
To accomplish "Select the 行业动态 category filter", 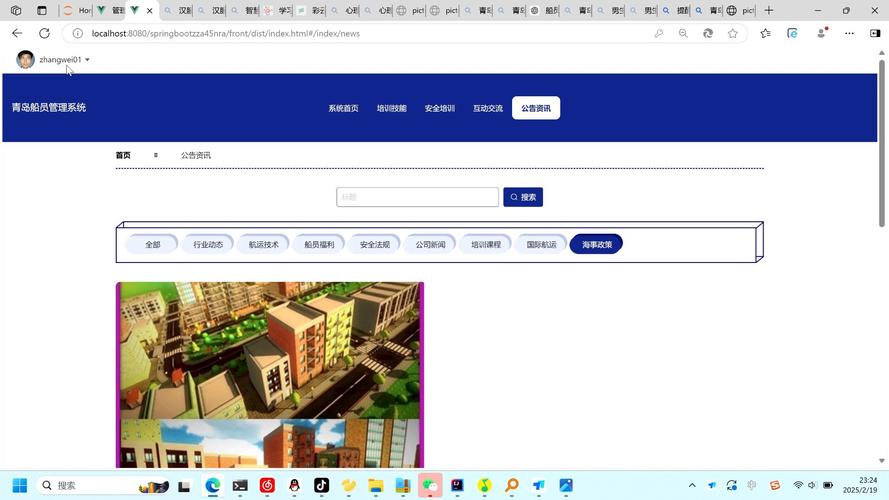I will tap(208, 244).
